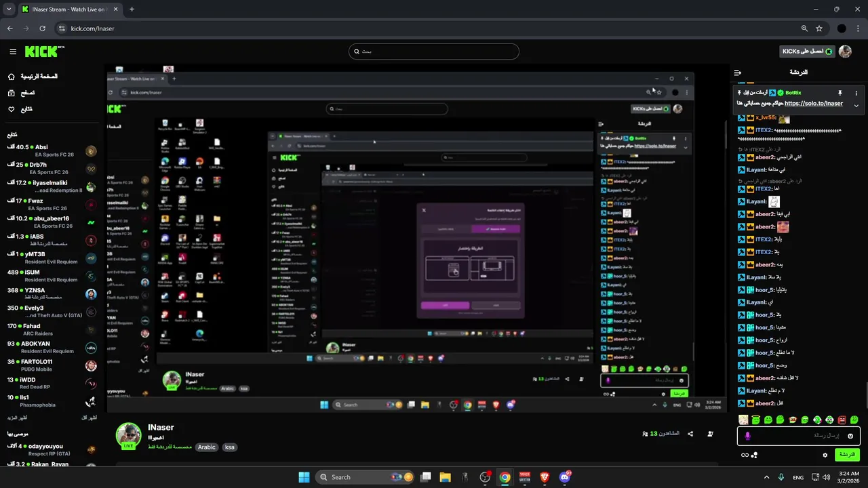
Task: Send message with green الدردشة button
Action: coord(847,454)
